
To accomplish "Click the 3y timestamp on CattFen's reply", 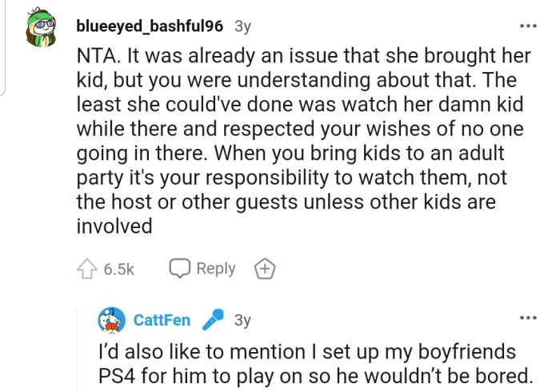I will (242, 321).
